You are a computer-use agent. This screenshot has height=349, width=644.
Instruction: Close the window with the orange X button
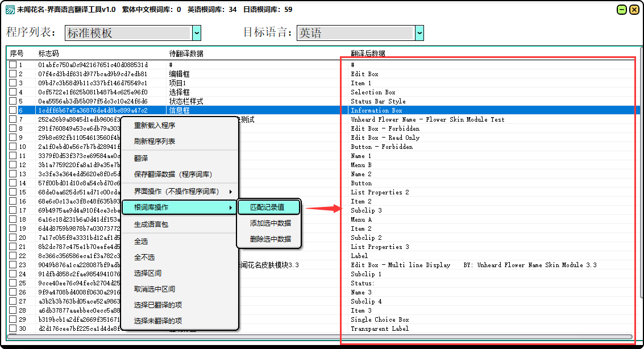[x=634, y=10]
